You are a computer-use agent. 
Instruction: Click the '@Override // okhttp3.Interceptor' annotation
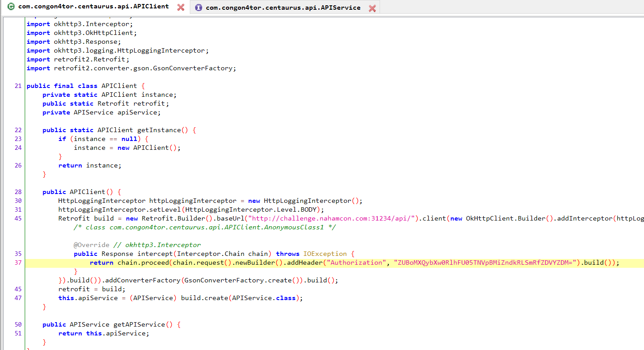click(137, 245)
